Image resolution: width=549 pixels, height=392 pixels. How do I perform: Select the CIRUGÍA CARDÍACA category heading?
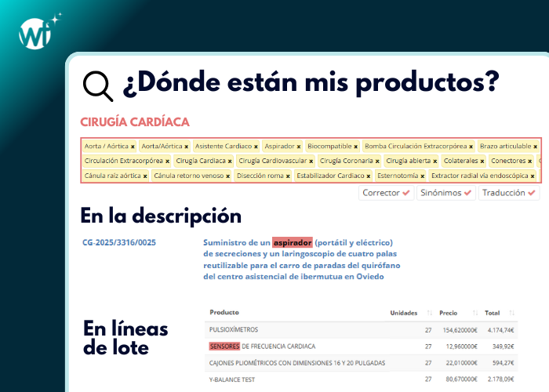(x=135, y=122)
